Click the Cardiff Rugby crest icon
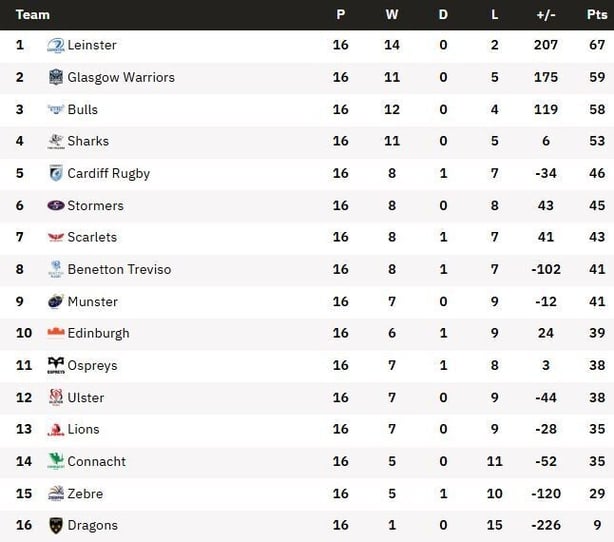The height and width of the screenshot is (542, 614). (x=56, y=173)
